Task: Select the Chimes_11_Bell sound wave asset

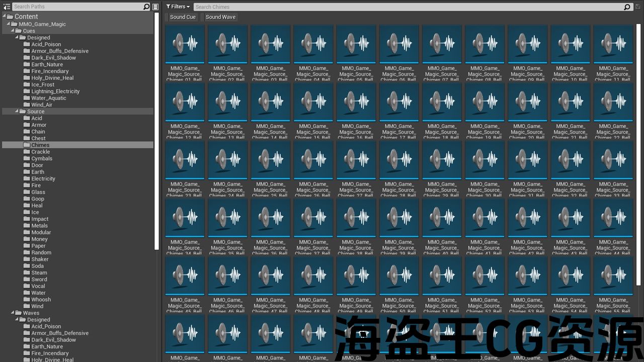Action: point(613,44)
